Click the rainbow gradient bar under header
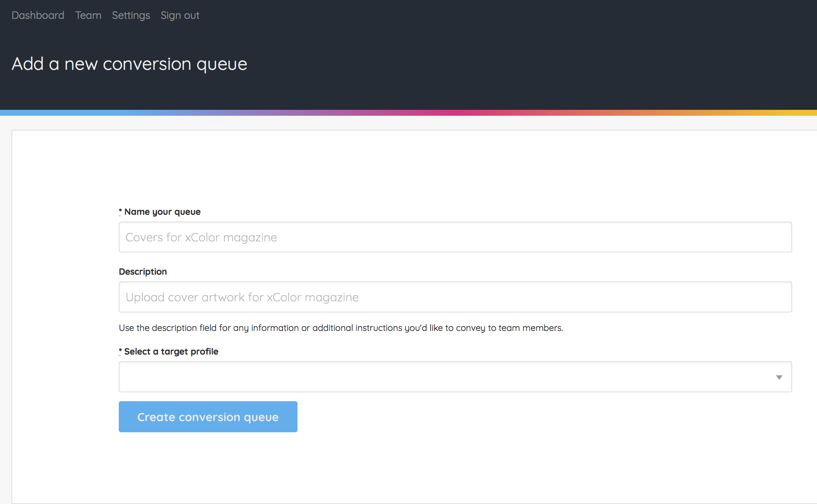 (408, 113)
